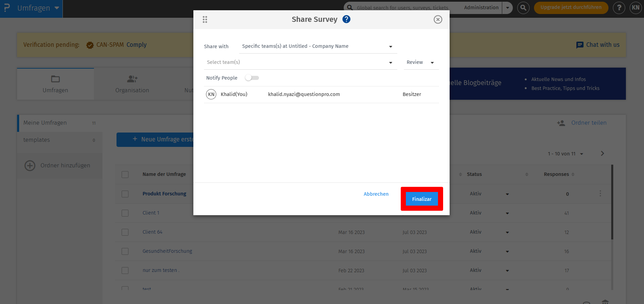Image resolution: width=644 pixels, height=304 pixels.
Task: Tick the Produkt Forschung checkbox
Action: tap(125, 194)
